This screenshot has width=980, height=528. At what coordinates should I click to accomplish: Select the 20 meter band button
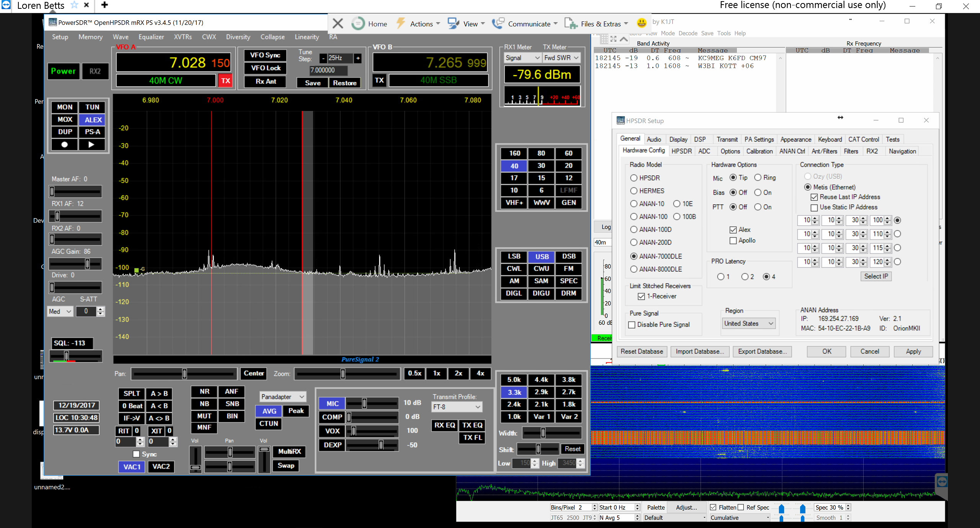568,166
